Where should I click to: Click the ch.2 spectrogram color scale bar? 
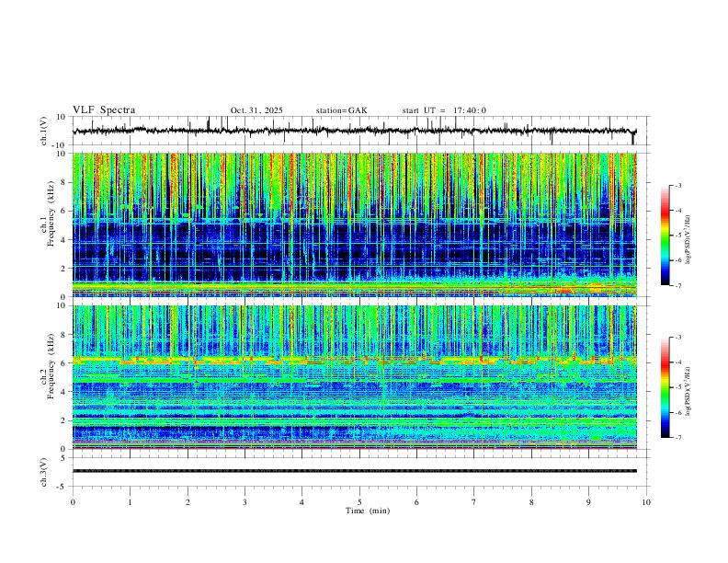point(665,387)
